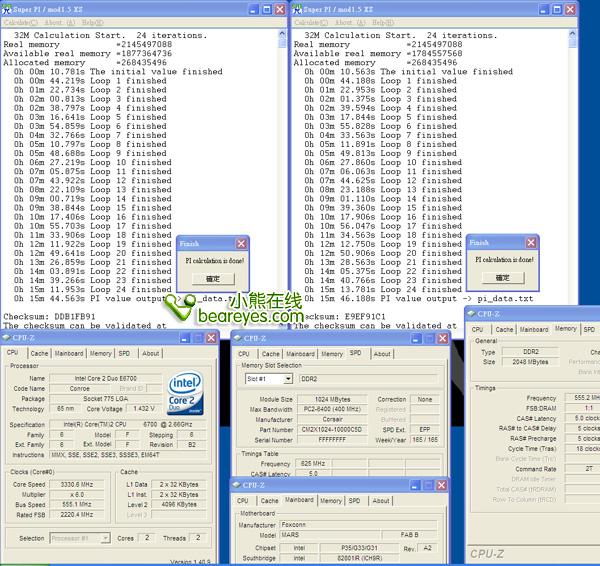
Task: Click the Bus Speed 555.1 MHz field
Action: click(x=77, y=504)
